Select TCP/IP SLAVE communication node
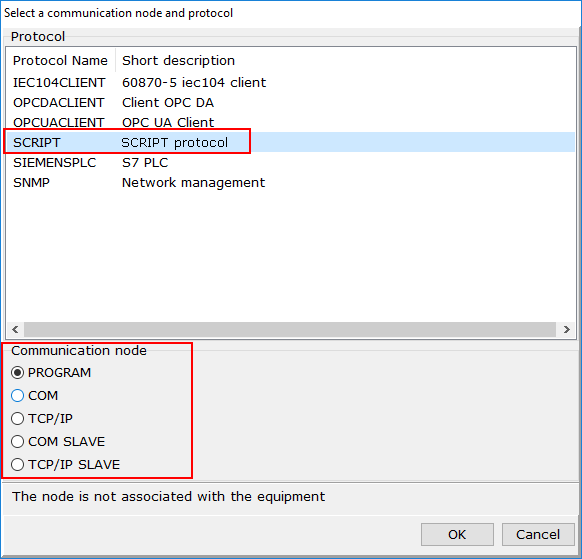Image resolution: width=582 pixels, height=559 pixels. click(66, 464)
